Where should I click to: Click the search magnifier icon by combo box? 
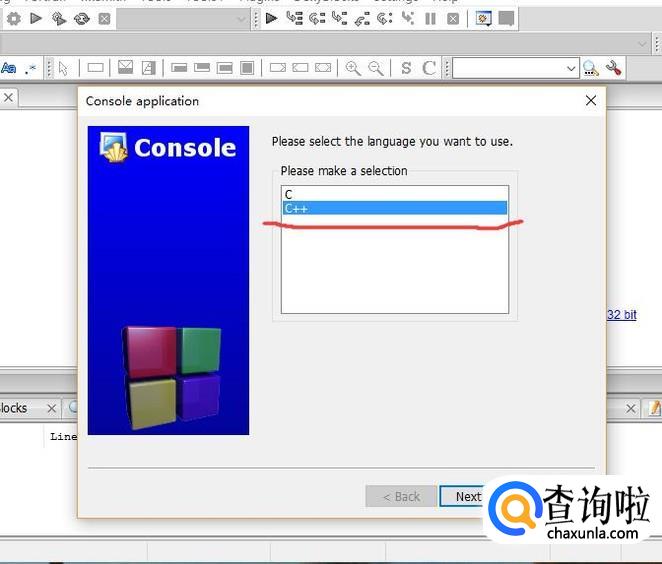pos(590,68)
